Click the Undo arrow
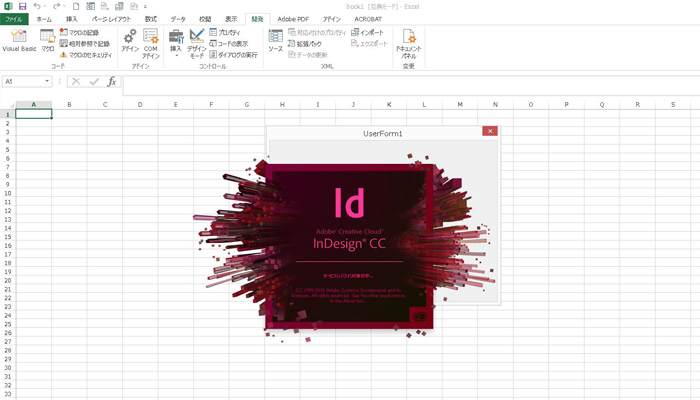This screenshot has height=400, width=700. click(37, 6)
